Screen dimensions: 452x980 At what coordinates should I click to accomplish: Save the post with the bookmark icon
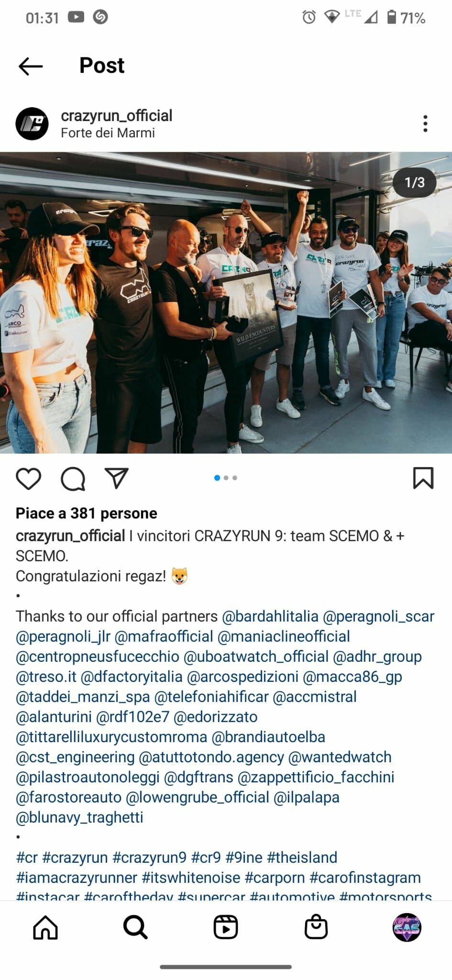(x=423, y=478)
